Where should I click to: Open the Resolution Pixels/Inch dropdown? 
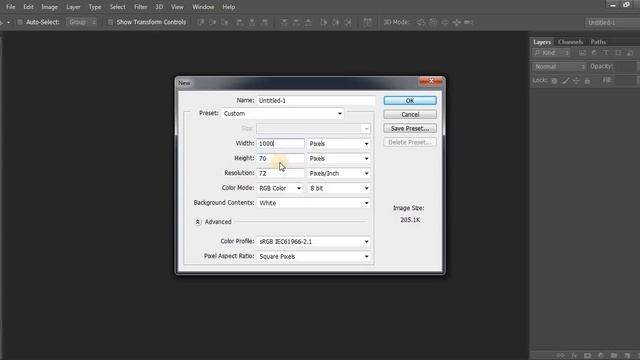pyautogui.click(x=339, y=173)
